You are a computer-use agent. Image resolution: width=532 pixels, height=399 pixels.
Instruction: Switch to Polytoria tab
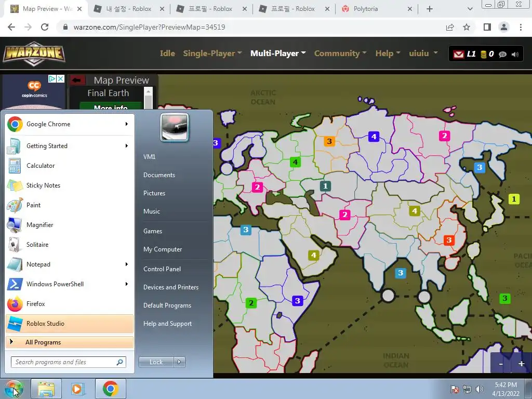click(377, 9)
